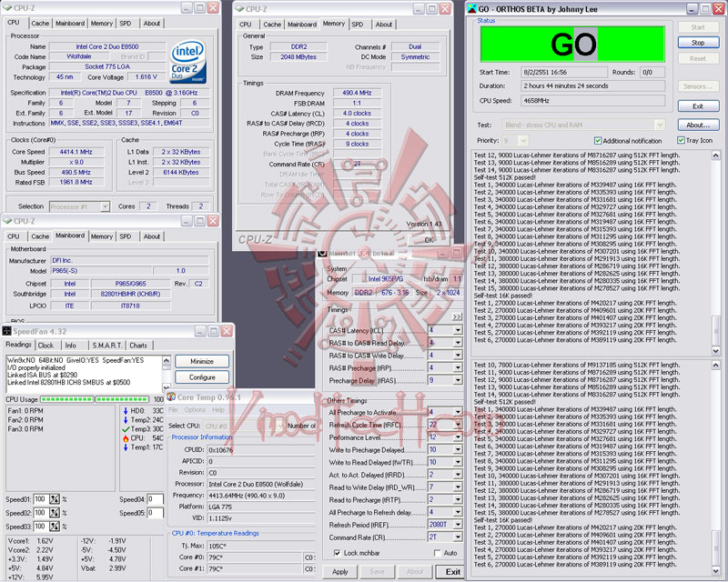Open the Refresh Cycle Time (tRFC) dropdown in MemSet
The width and height of the screenshot is (728, 582).
pos(458,424)
